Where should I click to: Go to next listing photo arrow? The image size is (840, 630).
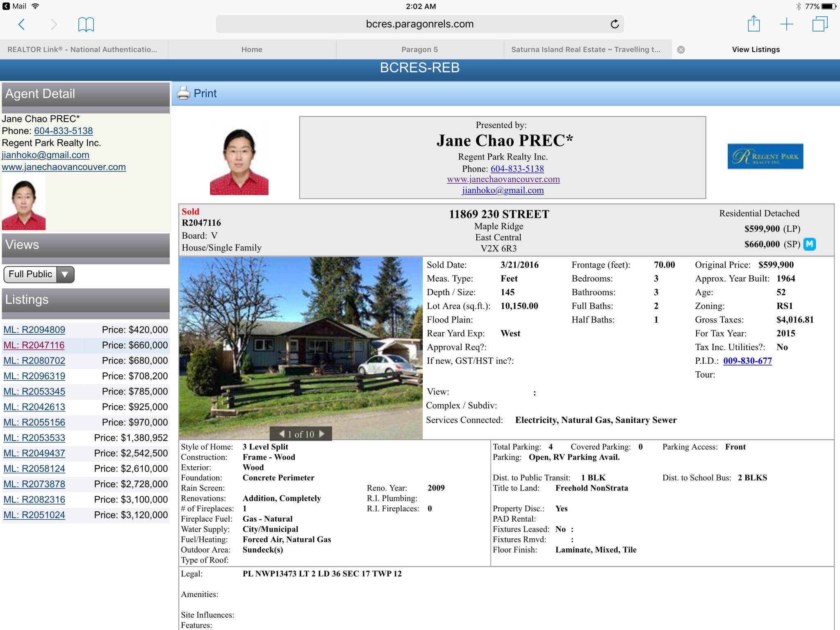pyautogui.click(x=322, y=434)
